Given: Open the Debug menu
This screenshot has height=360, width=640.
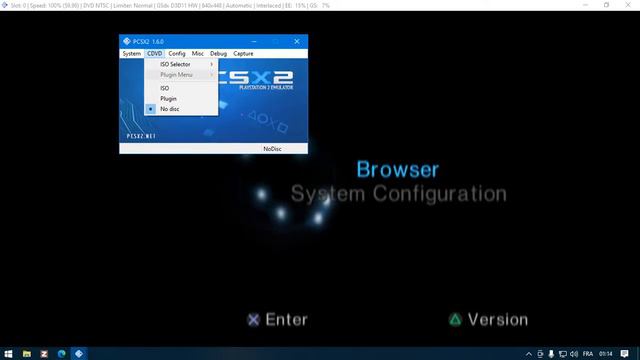Looking at the screenshot, I should coord(218,53).
